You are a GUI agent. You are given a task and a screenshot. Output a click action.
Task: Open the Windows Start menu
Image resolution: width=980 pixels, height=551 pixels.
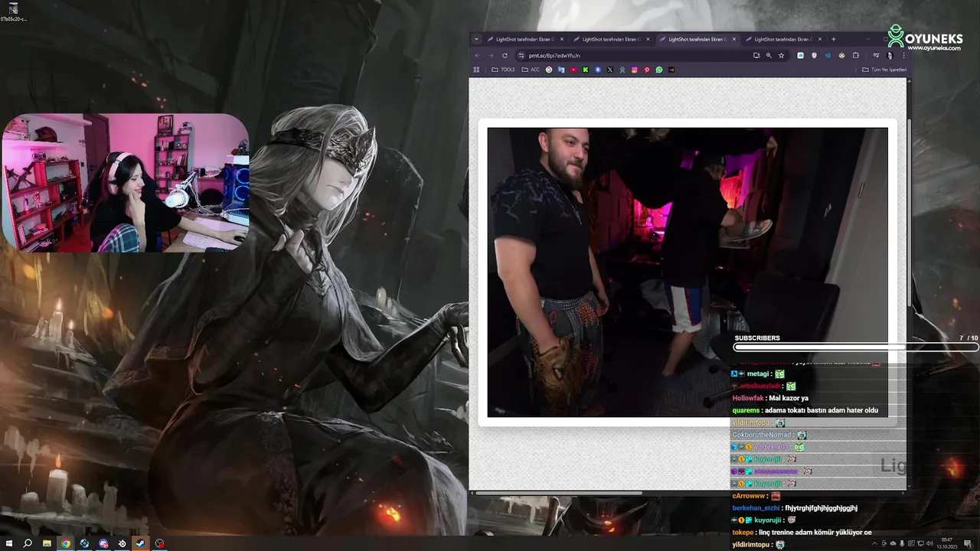pos(9,543)
